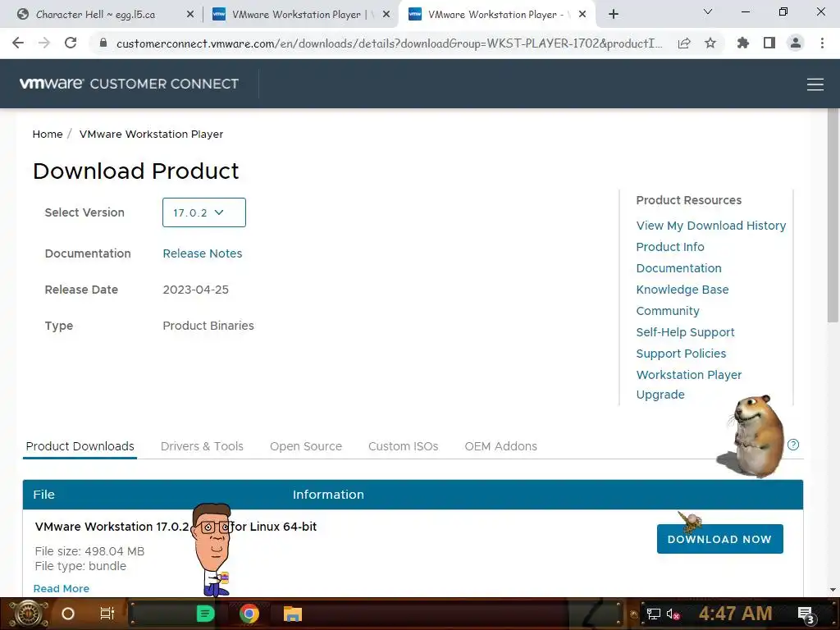This screenshot has width=840, height=630.
Task: Open VMware hamburger menu
Action: (815, 84)
